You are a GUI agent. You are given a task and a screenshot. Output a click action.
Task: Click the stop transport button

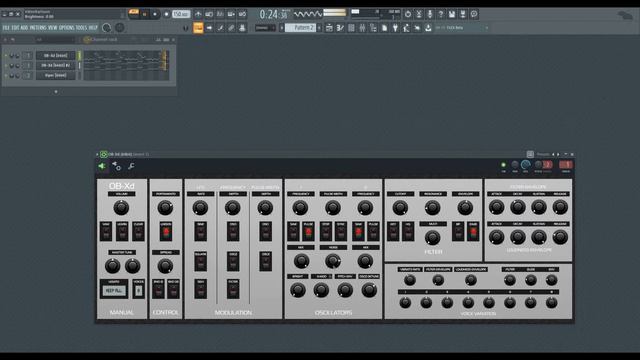coord(155,14)
